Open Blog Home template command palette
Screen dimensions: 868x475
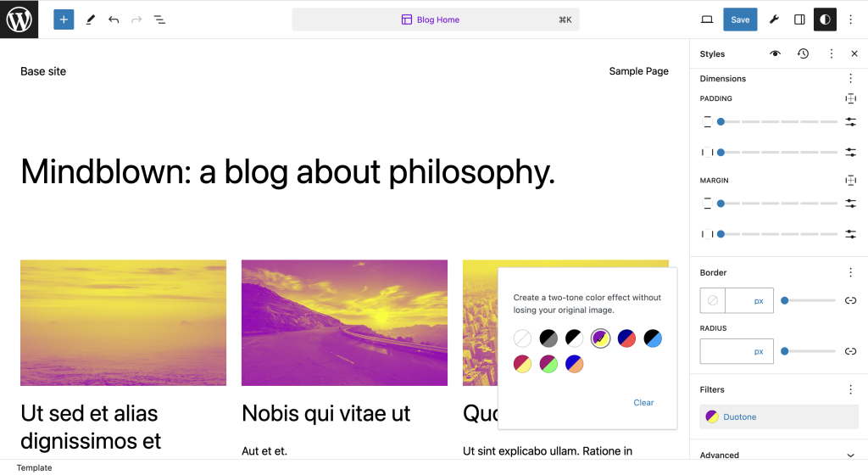click(x=436, y=20)
